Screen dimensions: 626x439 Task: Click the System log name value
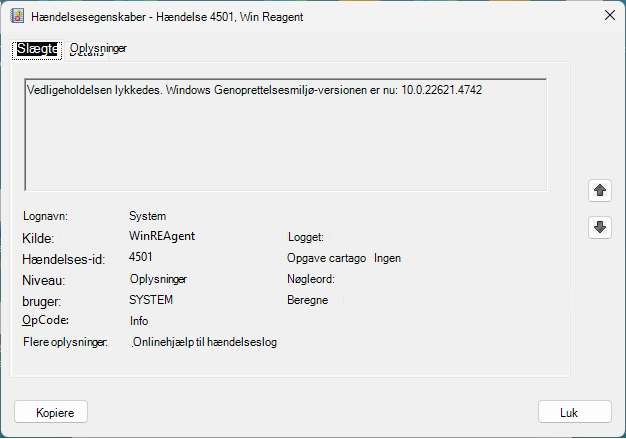(x=147, y=216)
